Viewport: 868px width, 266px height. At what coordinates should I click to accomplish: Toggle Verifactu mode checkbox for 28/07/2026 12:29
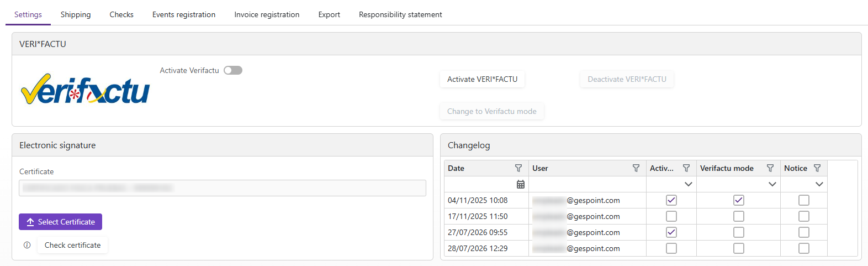click(739, 248)
